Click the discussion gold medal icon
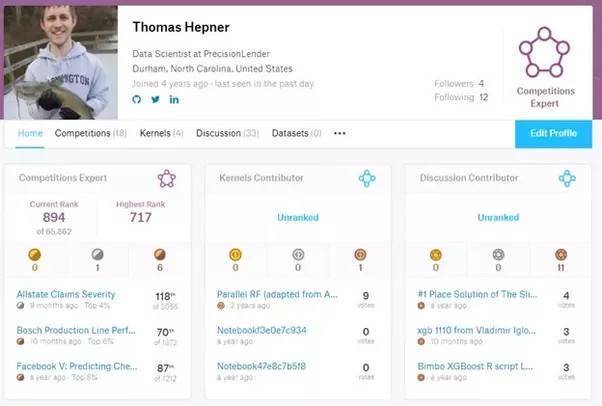Screen dimensions: 602x406 coord(436,255)
